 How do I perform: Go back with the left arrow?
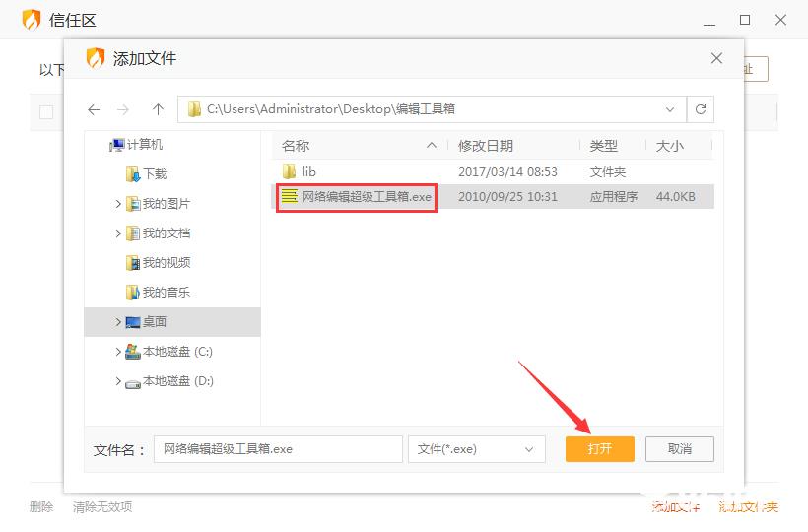click(x=94, y=109)
